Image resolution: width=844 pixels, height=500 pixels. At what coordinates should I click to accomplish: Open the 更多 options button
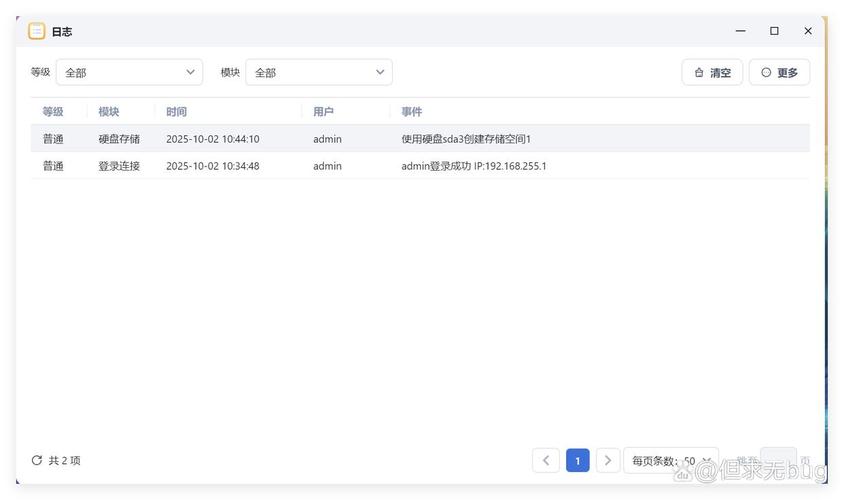(779, 73)
